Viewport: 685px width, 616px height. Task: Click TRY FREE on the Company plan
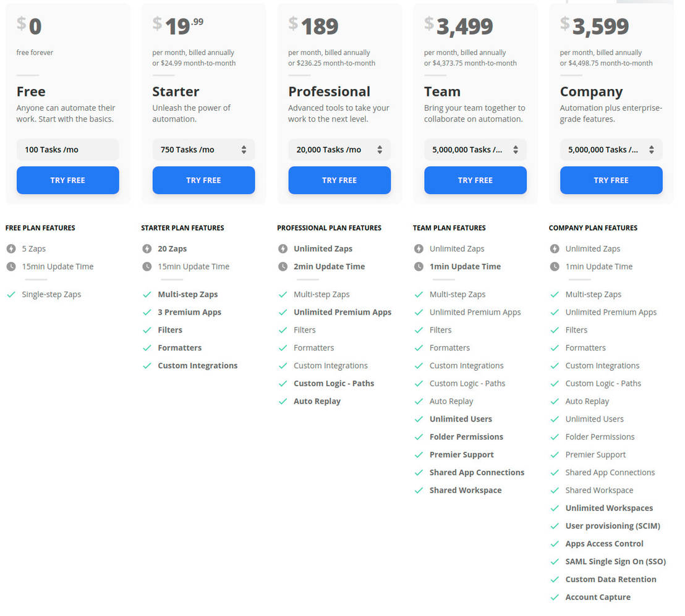coord(611,180)
